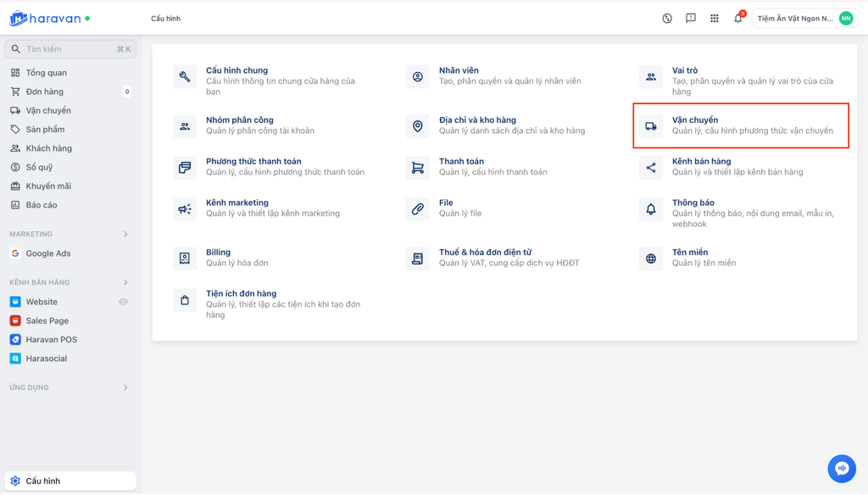Click the paperclip File icon
This screenshot has width=868, height=495.
418,209
